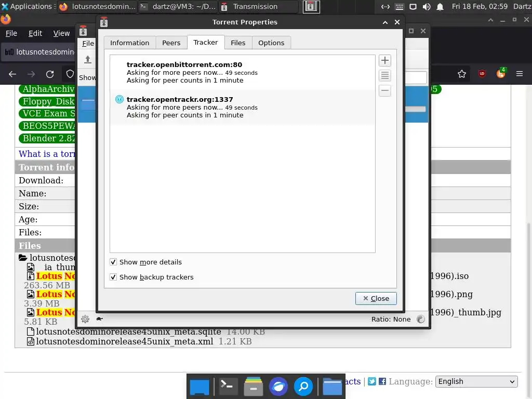Select tracker.opentrackr.org:1337 entry
Screen dimensions: 532x399
(243, 107)
